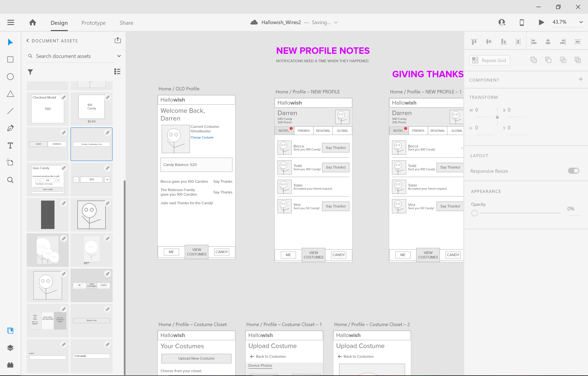Switch document assets to list view

tap(117, 71)
